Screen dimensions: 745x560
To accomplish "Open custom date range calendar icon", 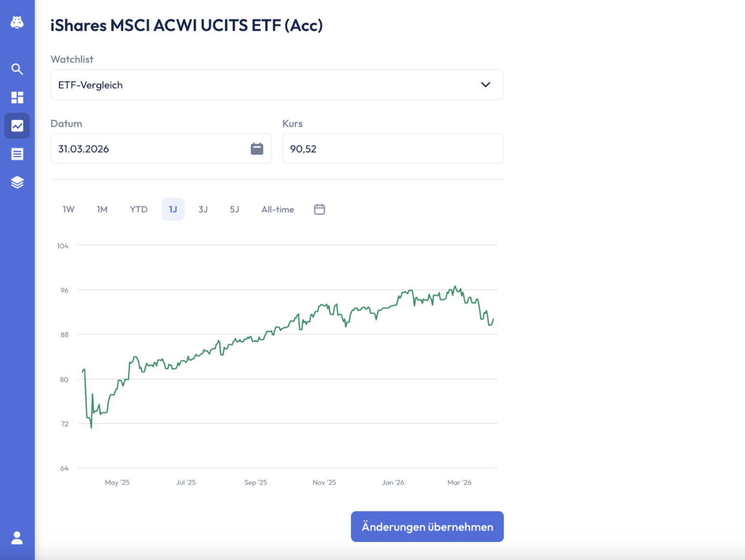I will click(320, 209).
